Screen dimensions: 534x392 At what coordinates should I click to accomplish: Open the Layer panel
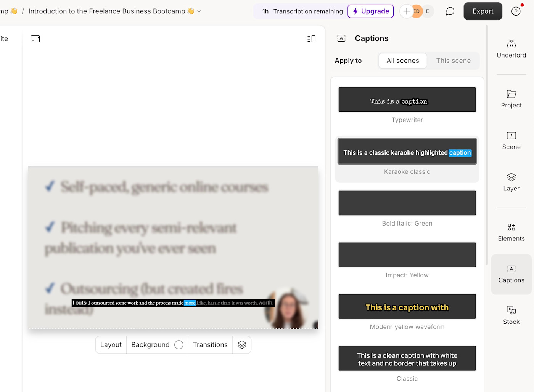pos(511,182)
